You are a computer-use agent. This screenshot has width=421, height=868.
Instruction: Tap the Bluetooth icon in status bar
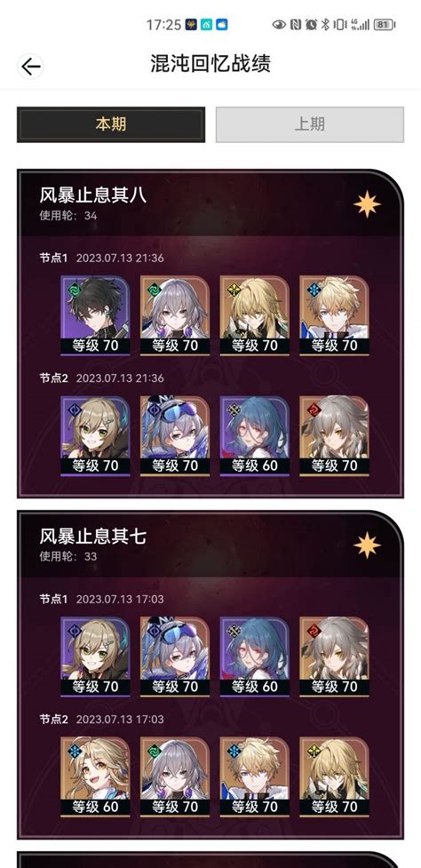(x=326, y=24)
